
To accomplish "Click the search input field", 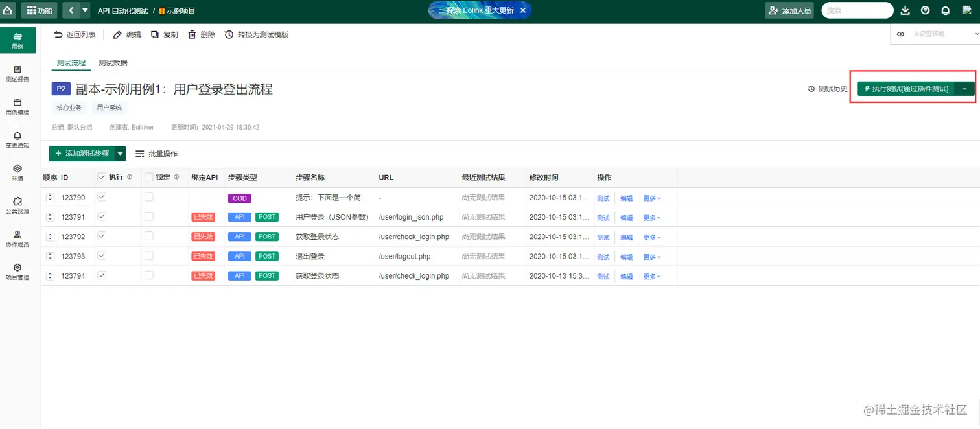I will (x=857, y=10).
